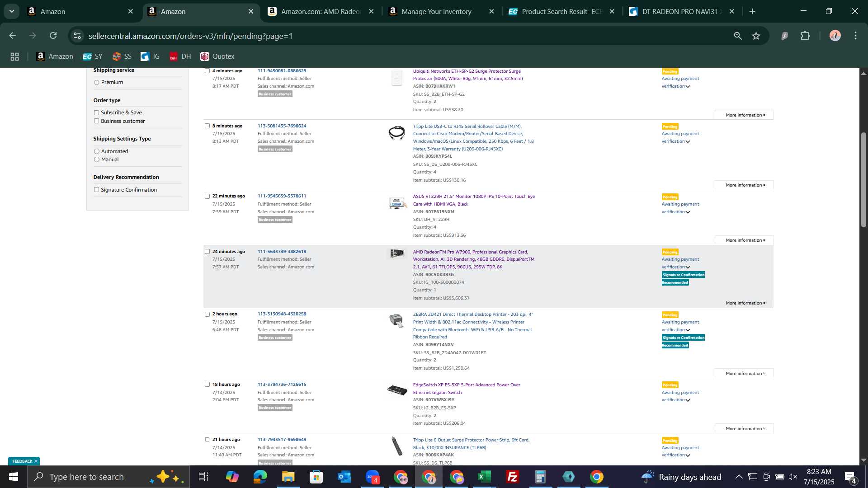Open the SS bookmark
This screenshot has height=488, width=868.
pyautogui.click(x=122, y=56)
